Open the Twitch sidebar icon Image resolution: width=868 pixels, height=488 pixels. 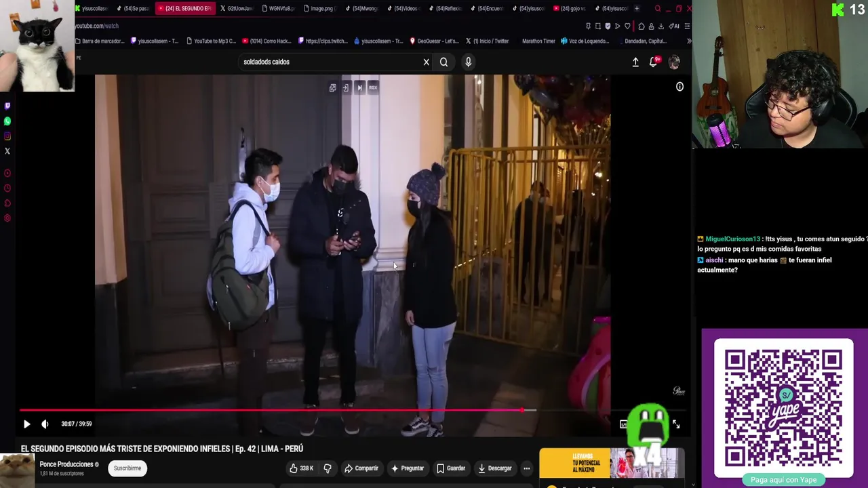(x=7, y=106)
